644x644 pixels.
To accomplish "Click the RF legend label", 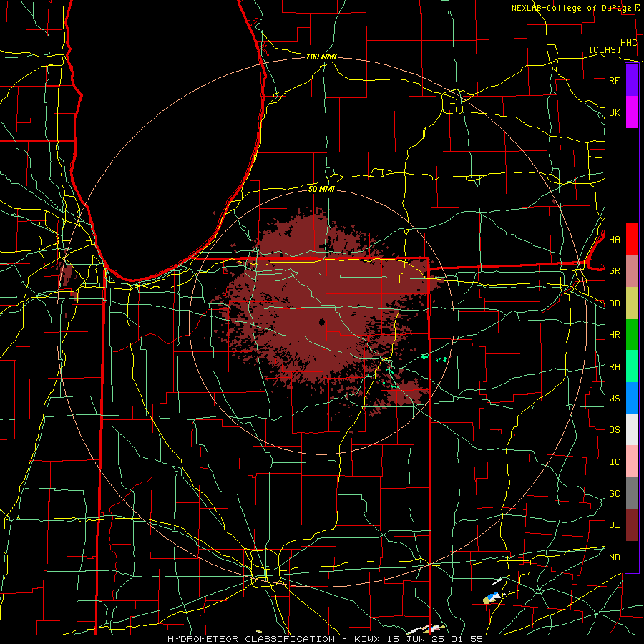I will pyautogui.click(x=614, y=80).
